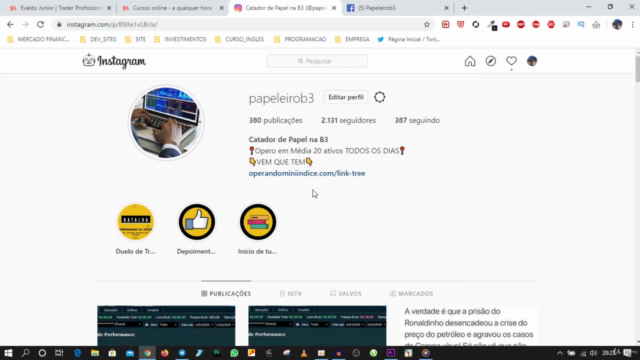Open Firefox from the taskbar
The width and height of the screenshot is (640, 360).
pos(164,353)
